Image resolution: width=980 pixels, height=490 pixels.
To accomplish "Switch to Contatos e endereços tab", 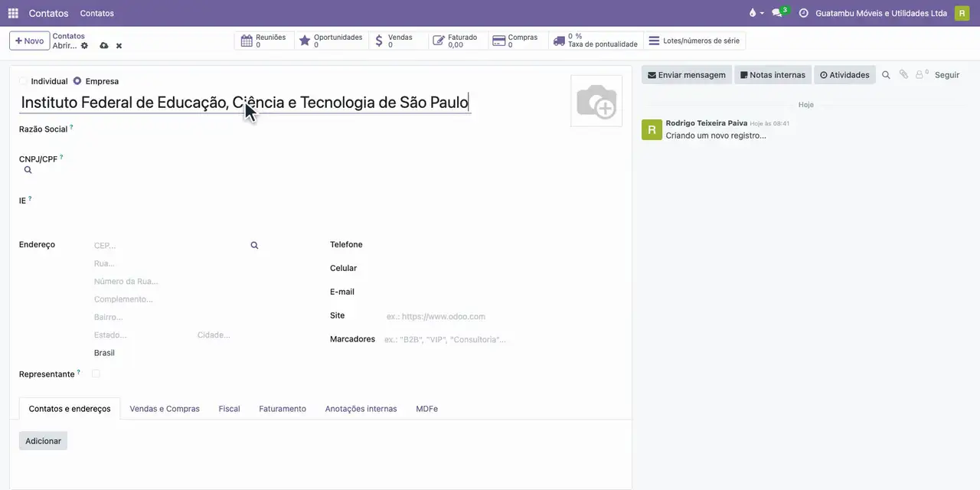I will (x=70, y=409).
